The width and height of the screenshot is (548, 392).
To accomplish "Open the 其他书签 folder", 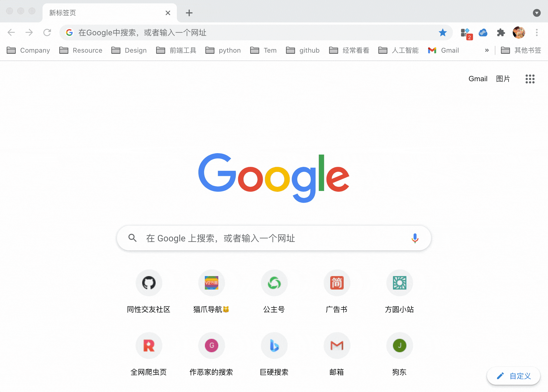I will (x=521, y=50).
